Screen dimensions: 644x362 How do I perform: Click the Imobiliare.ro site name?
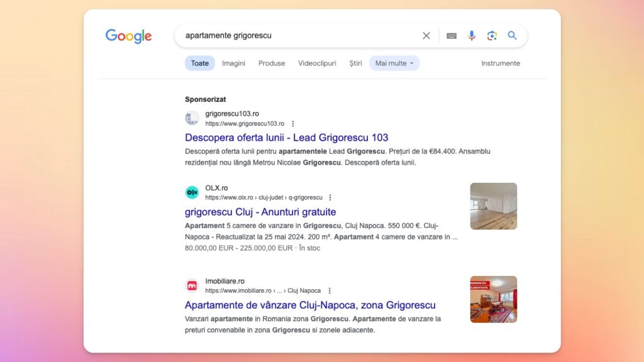[225, 281]
